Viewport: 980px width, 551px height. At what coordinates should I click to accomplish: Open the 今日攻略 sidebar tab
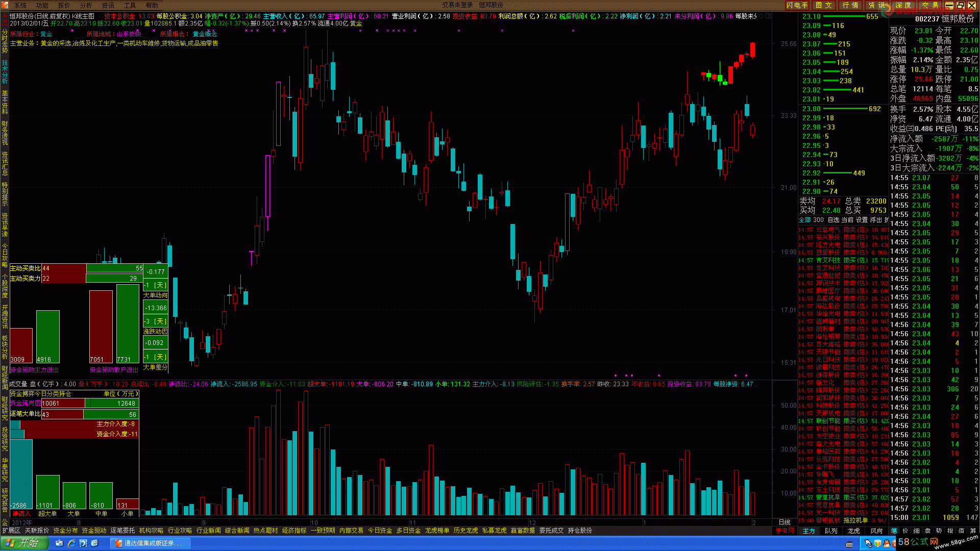coord(5,255)
